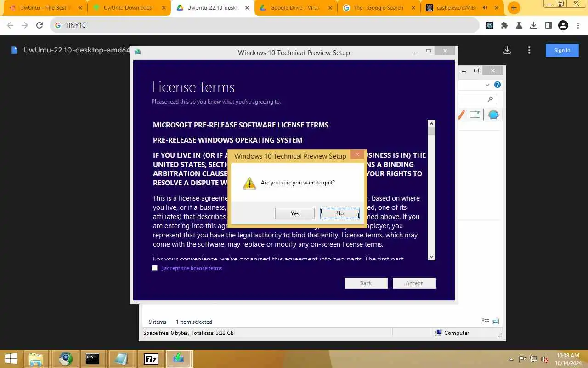
Task: Expand the Explorer ribbon chevron
Action: click(487, 85)
